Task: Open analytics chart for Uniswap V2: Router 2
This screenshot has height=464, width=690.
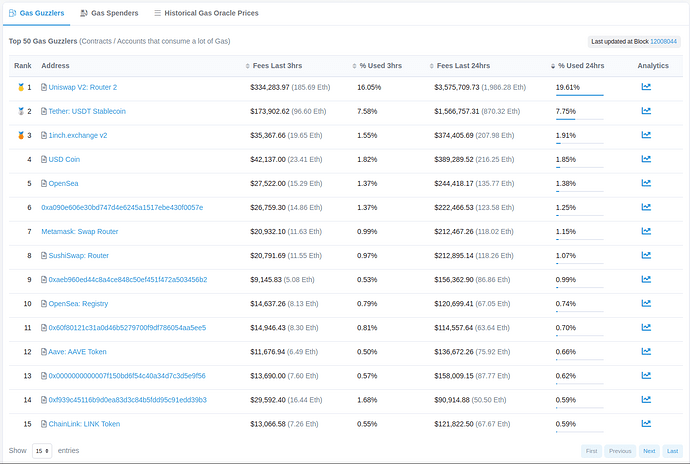Action: coord(646,87)
